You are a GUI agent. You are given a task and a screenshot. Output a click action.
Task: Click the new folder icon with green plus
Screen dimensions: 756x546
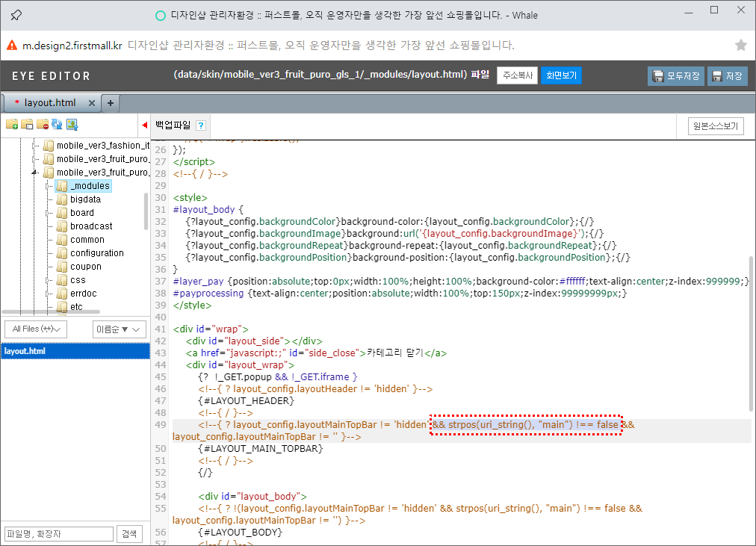click(x=12, y=124)
